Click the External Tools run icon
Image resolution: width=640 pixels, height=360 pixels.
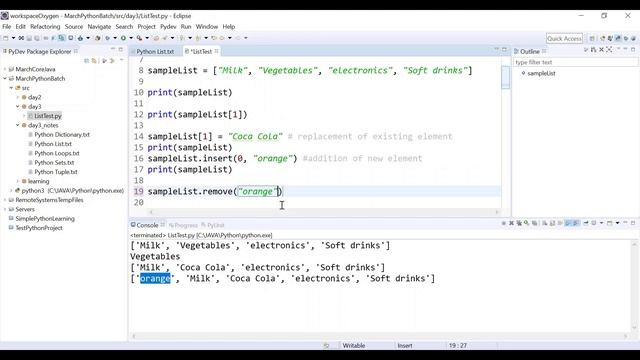[139, 38]
